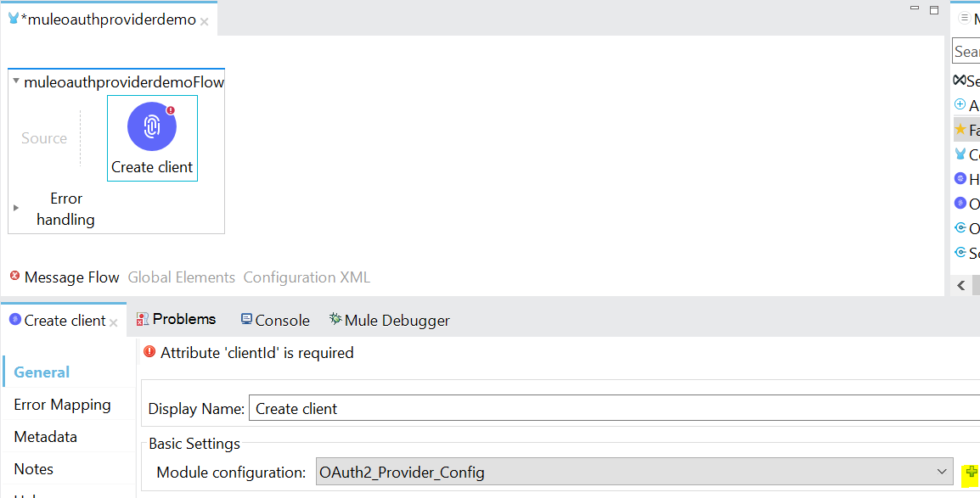Switch to the muleoauthproviderdemo editor tab
The width and height of the screenshot is (980, 498).
(x=108, y=20)
